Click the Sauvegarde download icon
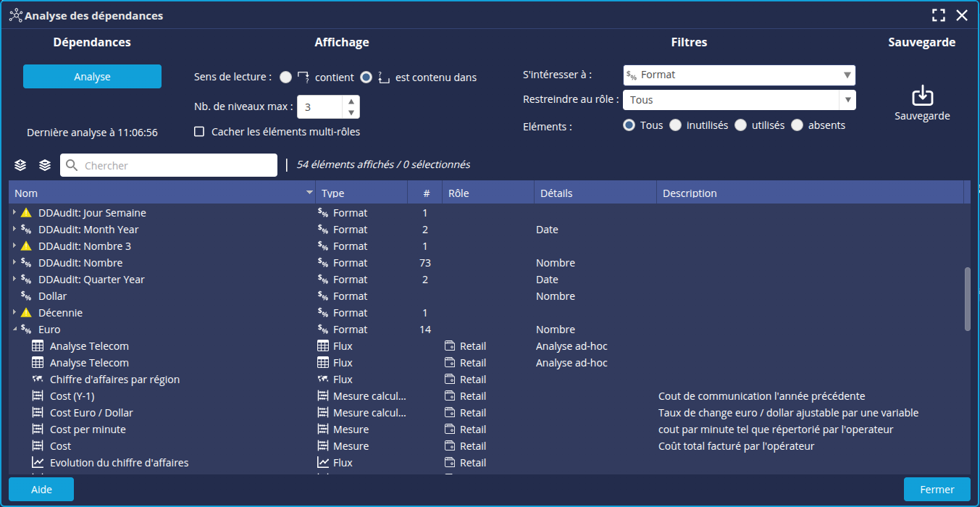Screen dimensions: 980x507 pos(922,96)
